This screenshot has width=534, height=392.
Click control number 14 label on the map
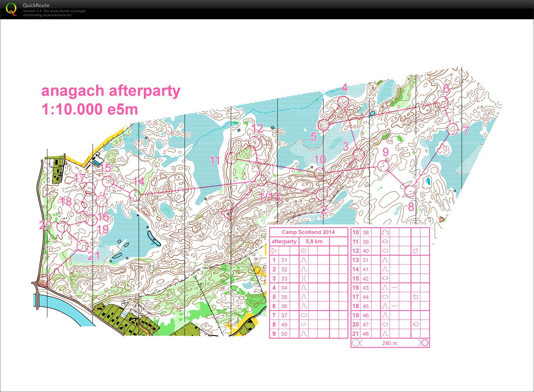(x=139, y=182)
